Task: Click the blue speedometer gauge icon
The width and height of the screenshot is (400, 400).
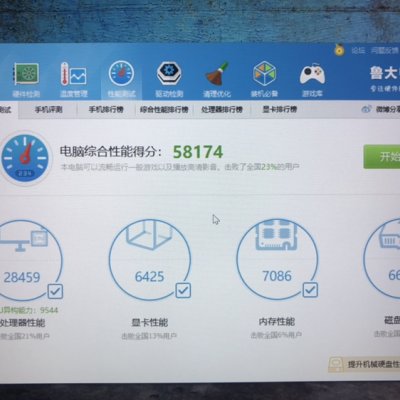Action: click(24, 158)
